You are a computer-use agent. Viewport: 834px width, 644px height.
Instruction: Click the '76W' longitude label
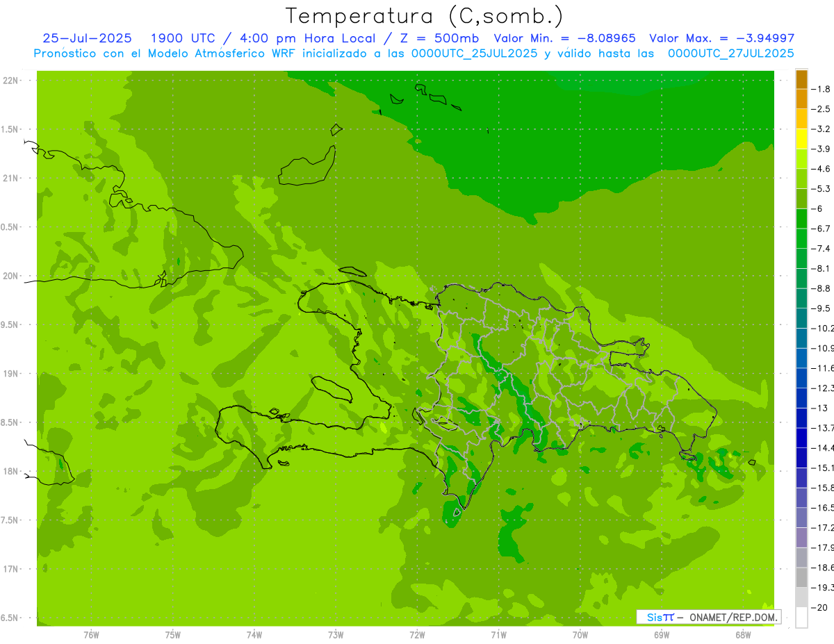[91, 634]
